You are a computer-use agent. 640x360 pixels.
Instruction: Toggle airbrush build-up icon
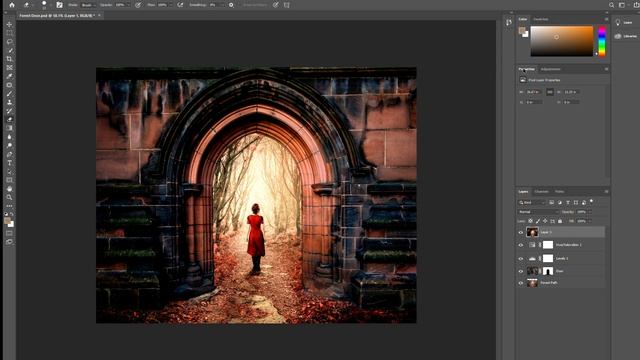180,5
